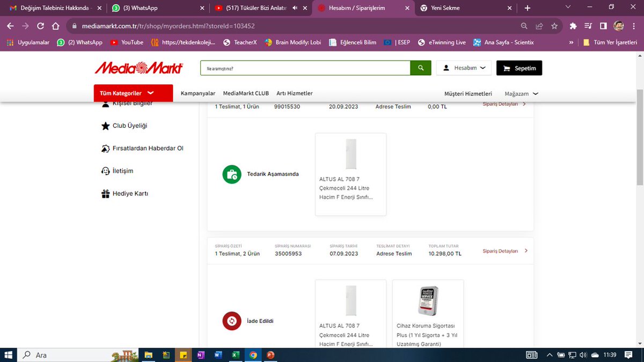
Task: Click the red İade Edildi status icon
Action: coord(232,321)
